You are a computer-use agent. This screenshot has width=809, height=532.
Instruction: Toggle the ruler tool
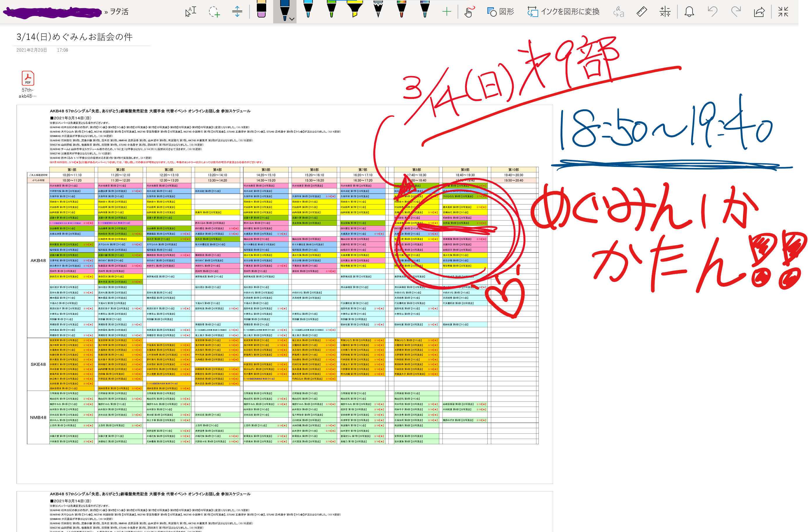[x=641, y=12]
